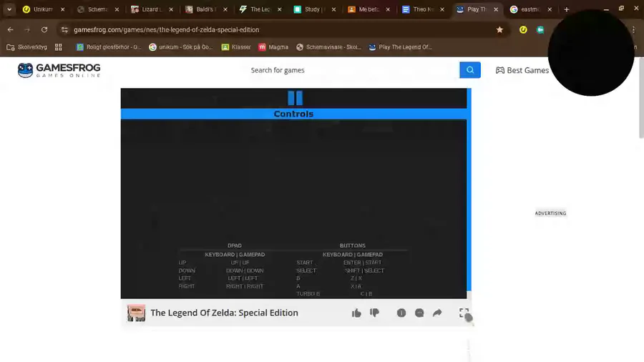644x362 pixels.
Task: Close the Unikum tab
Action: coord(62,9)
